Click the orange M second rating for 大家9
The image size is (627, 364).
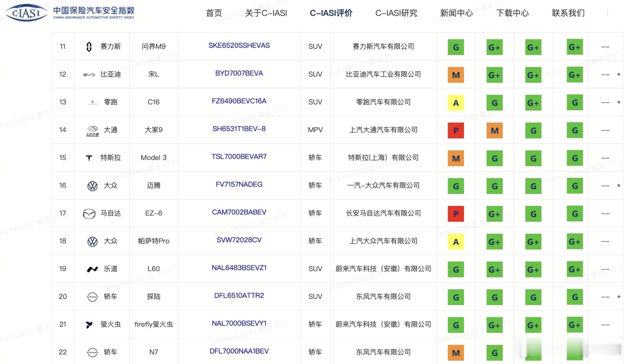(x=495, y=130)
